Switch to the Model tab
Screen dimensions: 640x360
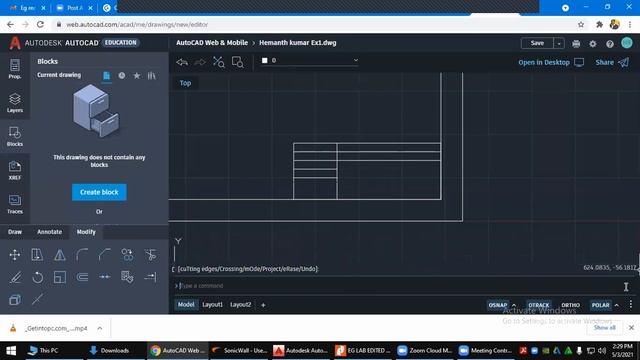[186, 304]
